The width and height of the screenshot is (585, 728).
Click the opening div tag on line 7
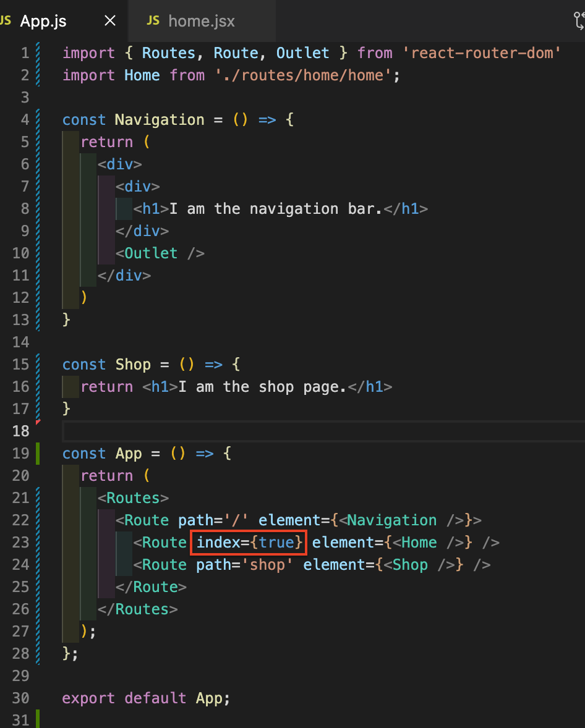coord(137,187)
